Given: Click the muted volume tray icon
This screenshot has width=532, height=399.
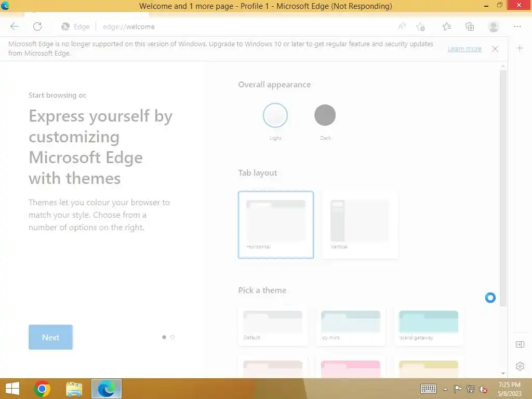Looking at the screenshot, I should [483, 389].
